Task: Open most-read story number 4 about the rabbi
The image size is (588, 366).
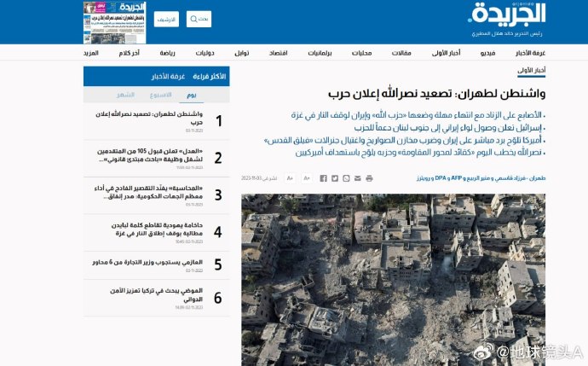Action: point(153,231)
